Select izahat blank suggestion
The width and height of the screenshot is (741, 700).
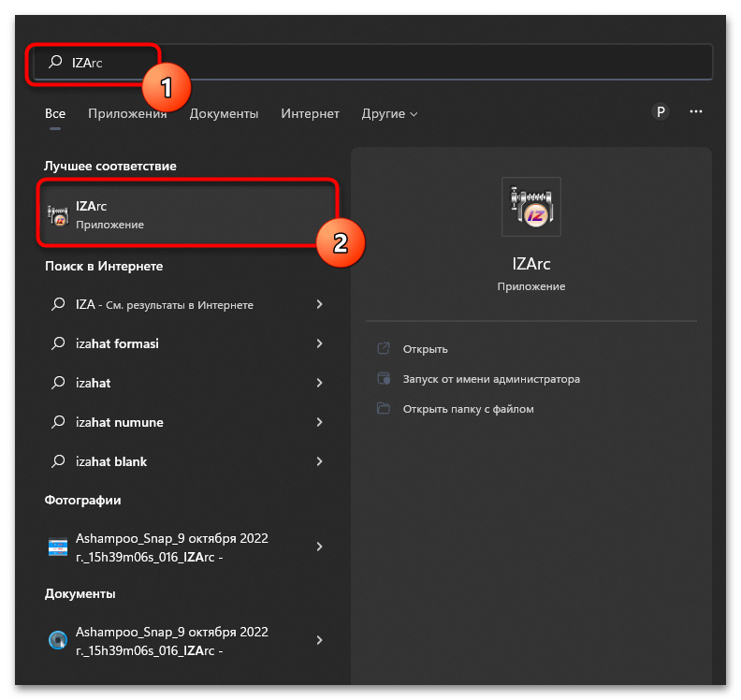coord(111,461)
